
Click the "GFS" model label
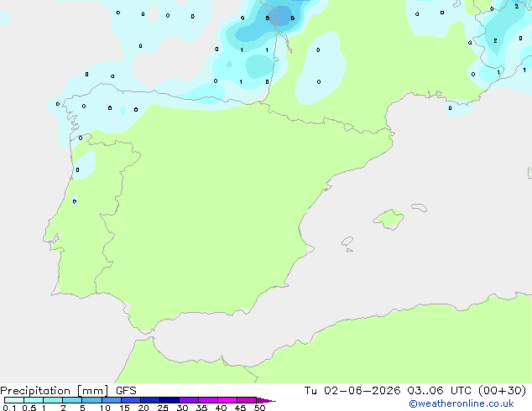126,391
